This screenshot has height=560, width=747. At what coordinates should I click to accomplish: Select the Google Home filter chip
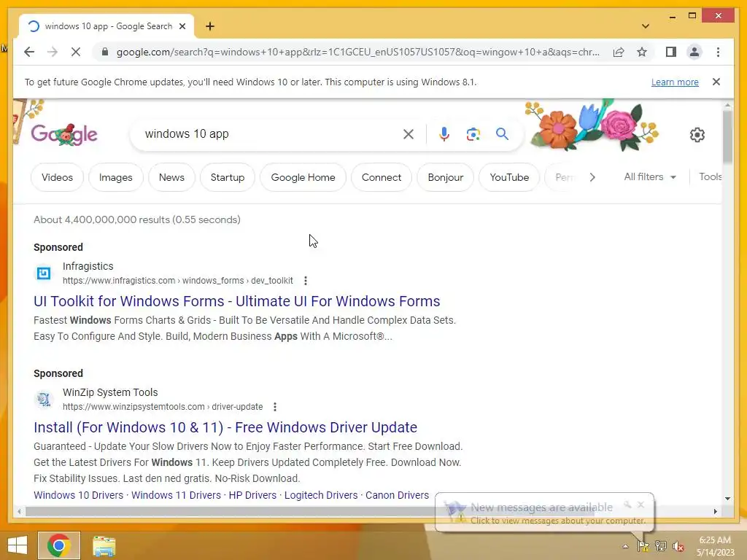click(303, 177)
